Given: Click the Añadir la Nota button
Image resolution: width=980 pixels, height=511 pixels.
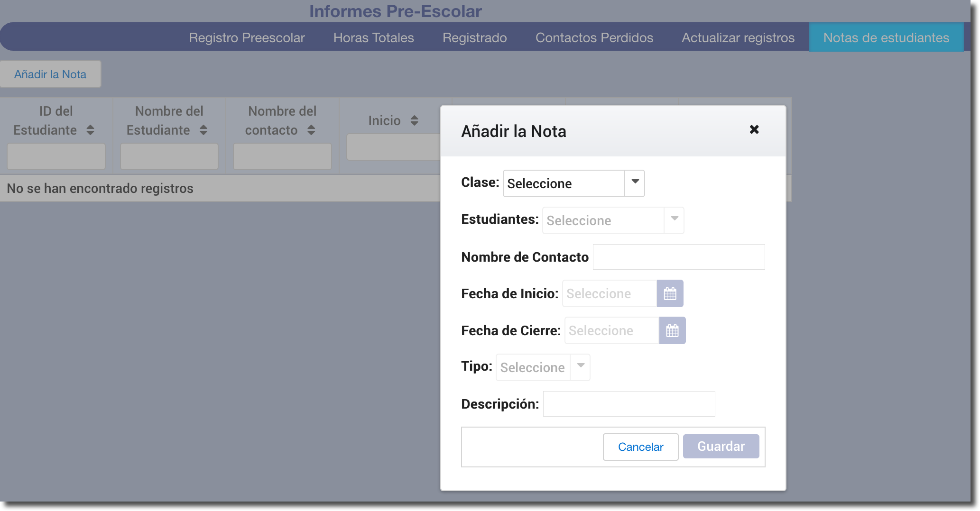Looking at the screenshot, I should (50, 74).
